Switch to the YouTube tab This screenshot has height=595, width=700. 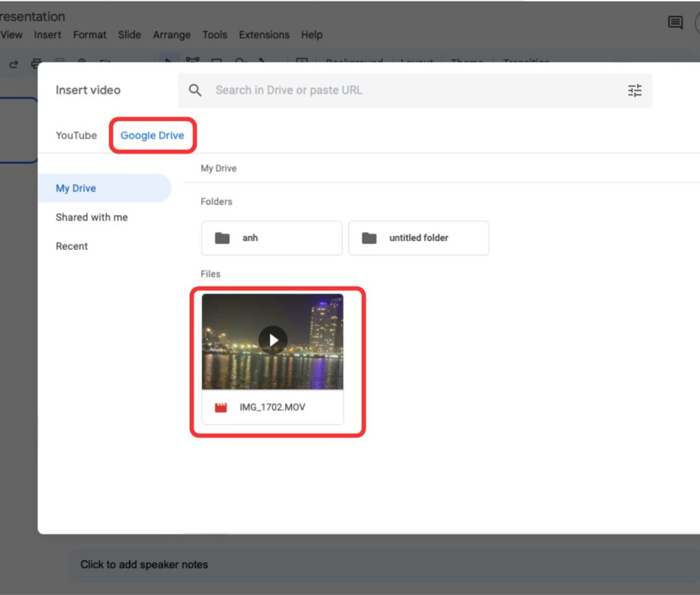click(x=76, y=136)
